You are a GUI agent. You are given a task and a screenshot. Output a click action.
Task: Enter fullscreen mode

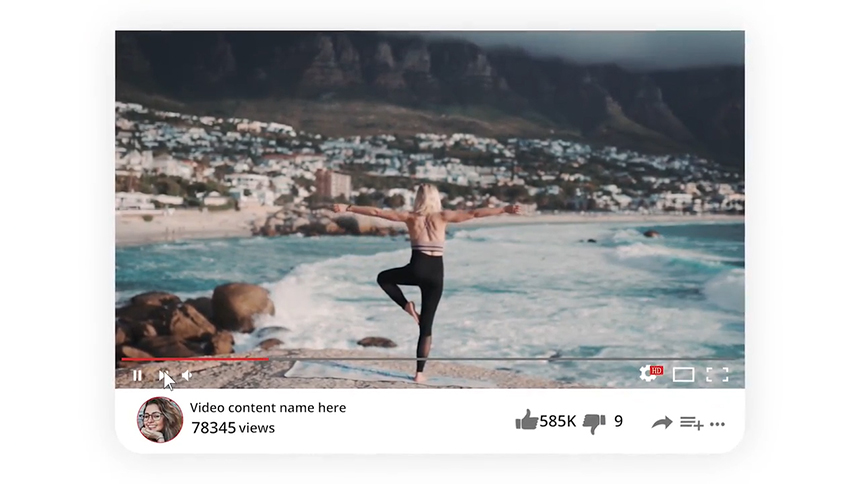(x=717, y=375)
